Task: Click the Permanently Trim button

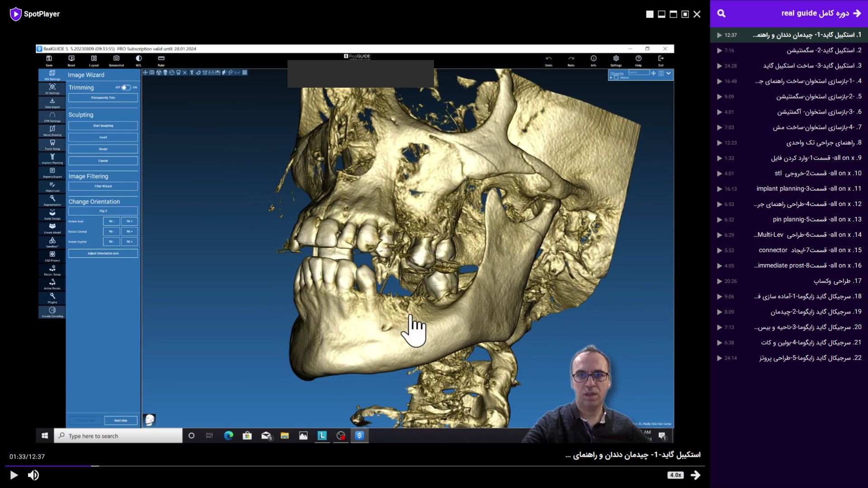Action: click(103, 98)
